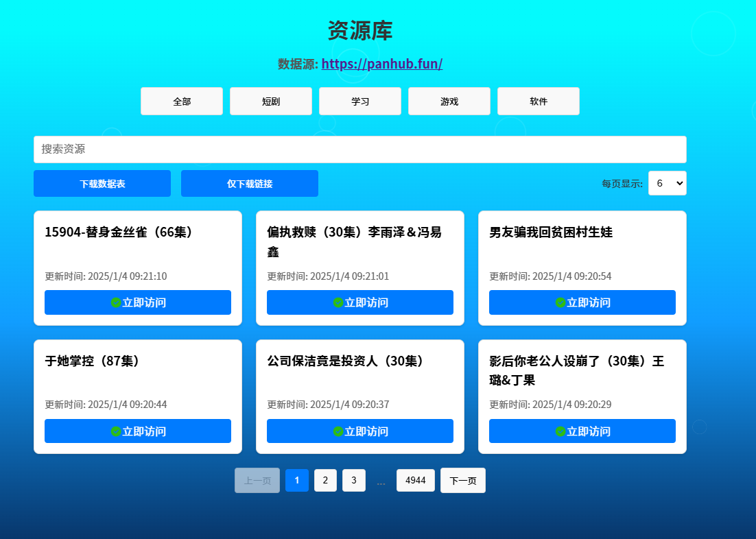Click green check icon on 于她掌控 card
Image resolution: width=756 pixels, height=539 pixels.
click(116, 431)
